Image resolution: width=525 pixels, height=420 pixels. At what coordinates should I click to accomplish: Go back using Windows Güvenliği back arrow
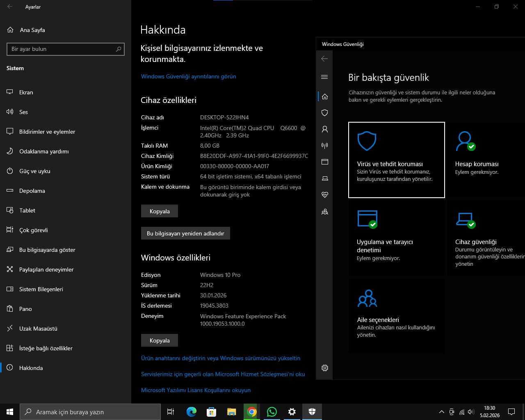pyautogui.click(x=324, y=59)
